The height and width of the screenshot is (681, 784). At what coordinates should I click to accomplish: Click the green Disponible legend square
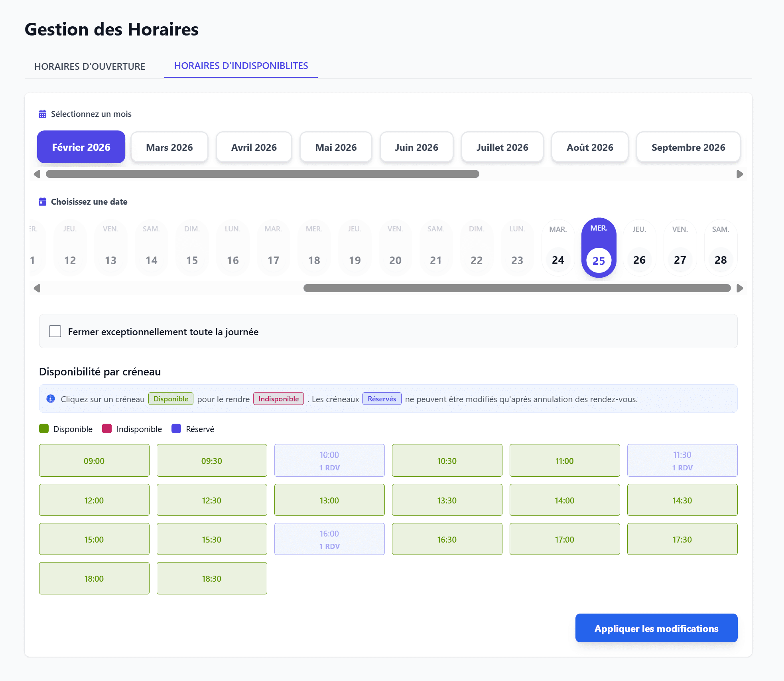(x=43, y=428)
